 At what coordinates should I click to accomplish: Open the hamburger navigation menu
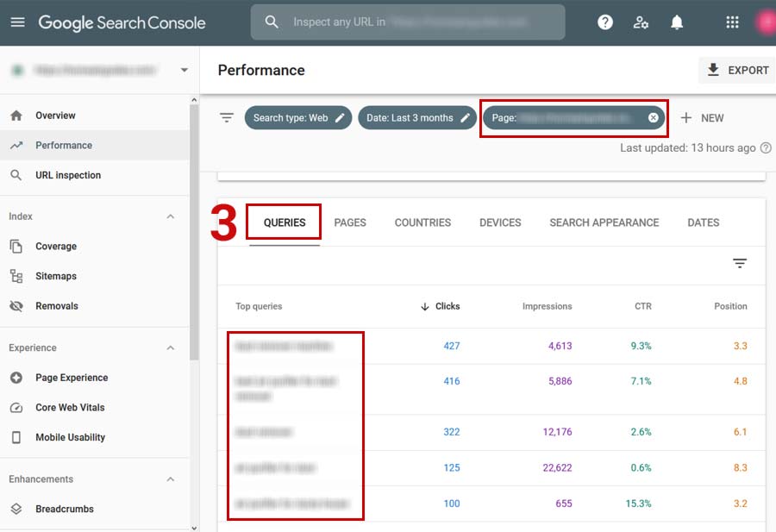[18, 22]
